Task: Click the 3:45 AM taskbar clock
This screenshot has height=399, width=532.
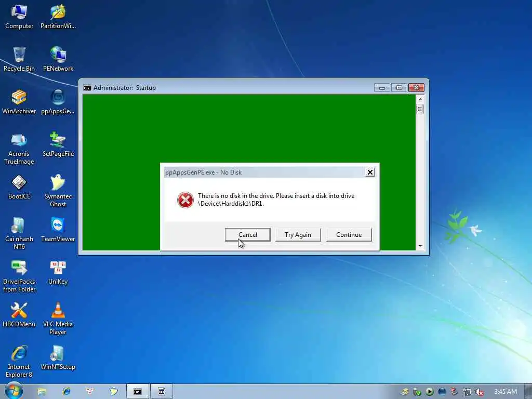Action: 506,392
